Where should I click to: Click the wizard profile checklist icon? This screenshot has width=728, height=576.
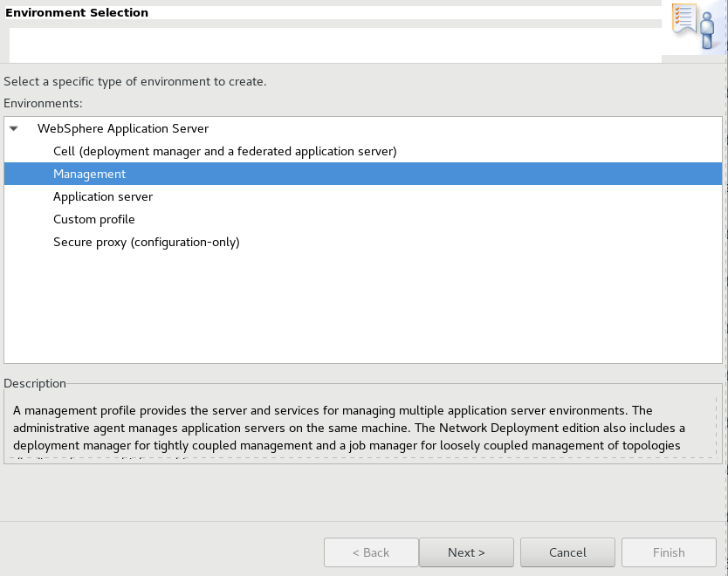coord(694,26)
